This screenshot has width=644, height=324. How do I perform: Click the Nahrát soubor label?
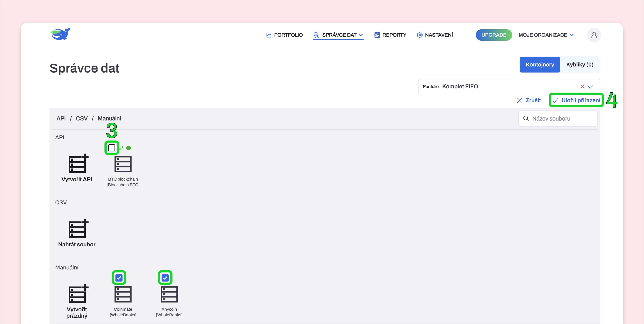[77, 244]
